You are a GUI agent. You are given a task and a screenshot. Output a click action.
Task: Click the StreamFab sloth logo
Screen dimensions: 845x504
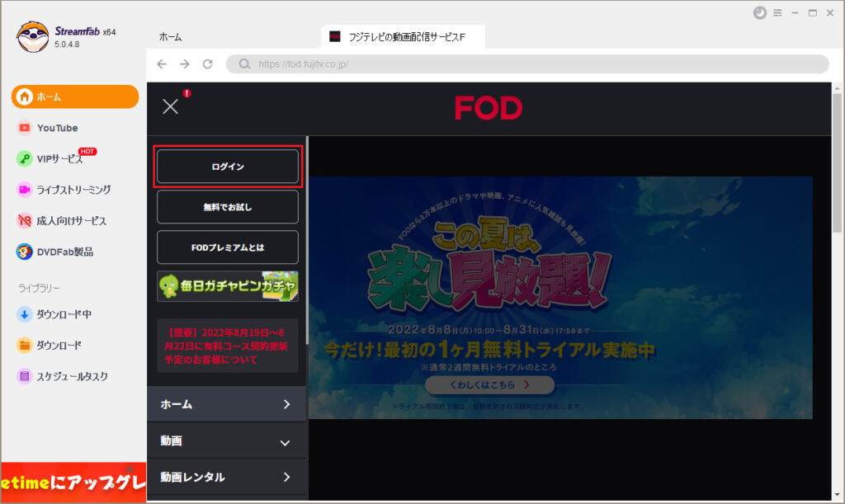point(32,36)
